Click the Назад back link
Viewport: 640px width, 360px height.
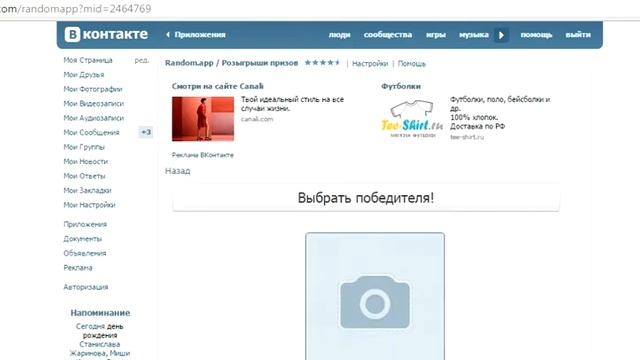click(178, 171)
